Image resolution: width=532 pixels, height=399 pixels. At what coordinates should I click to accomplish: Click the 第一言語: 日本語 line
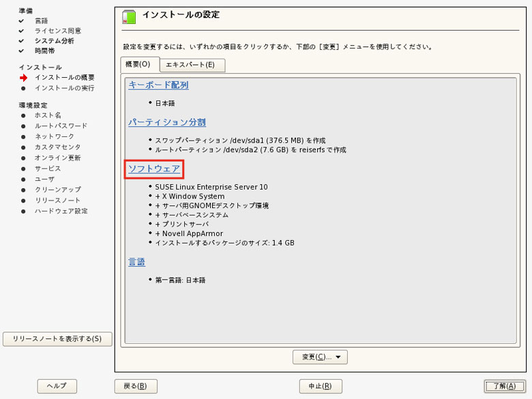pos(180,280)
